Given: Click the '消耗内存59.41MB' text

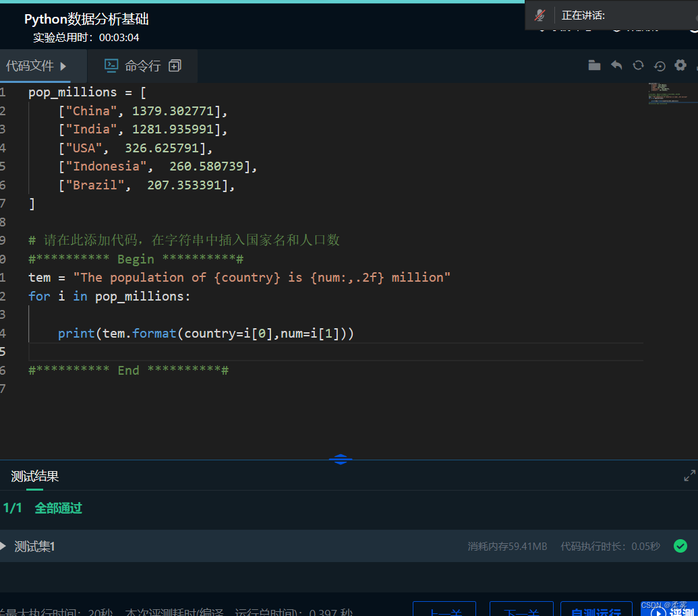Looking at the screenshot, I should pos(507,546).
